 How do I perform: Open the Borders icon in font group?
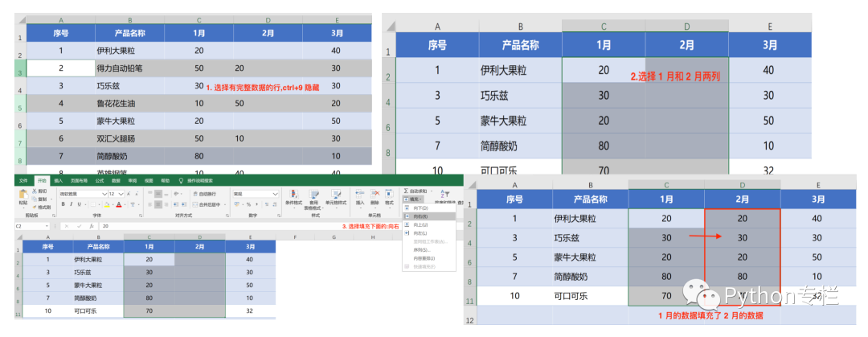(93, 204)
